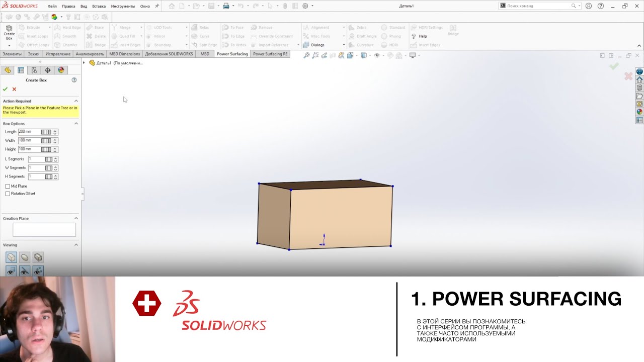Click the Print icon in top toolbar

pos(226,6)
